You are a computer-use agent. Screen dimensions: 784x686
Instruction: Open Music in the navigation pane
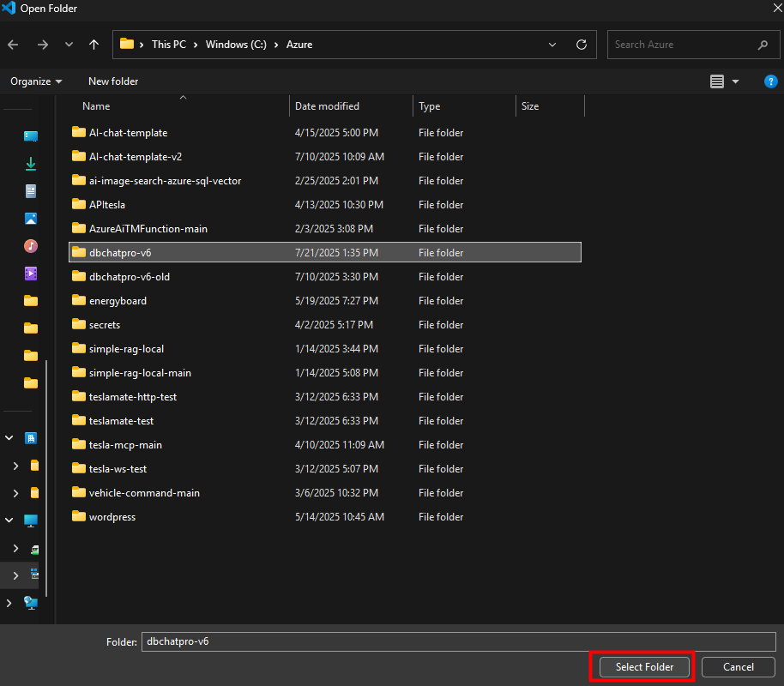pos(31,246)
